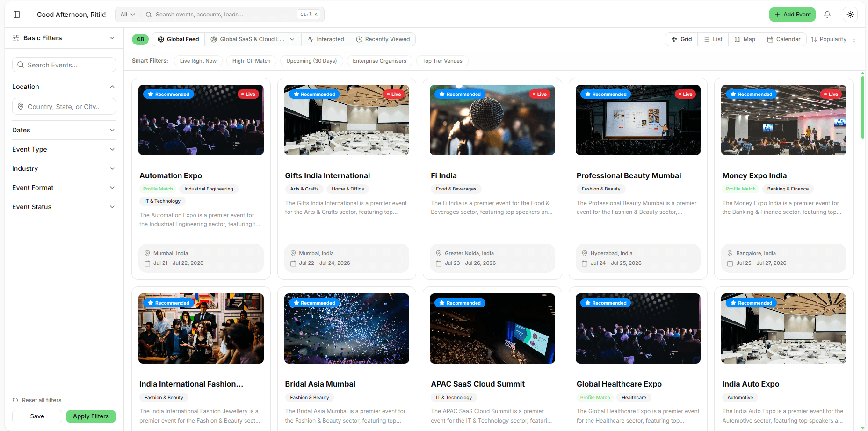Switch to Map view
868x431 pixels.
pos(745,39)
